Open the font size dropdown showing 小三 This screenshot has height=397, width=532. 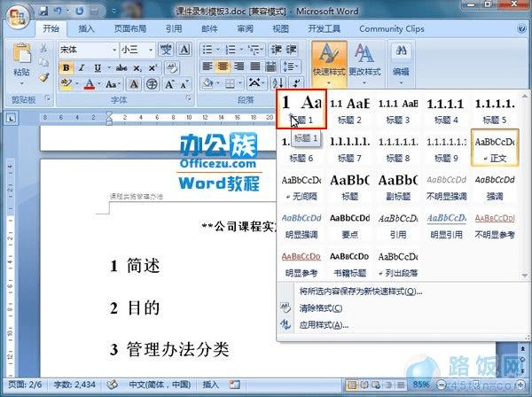coord(151,51)
